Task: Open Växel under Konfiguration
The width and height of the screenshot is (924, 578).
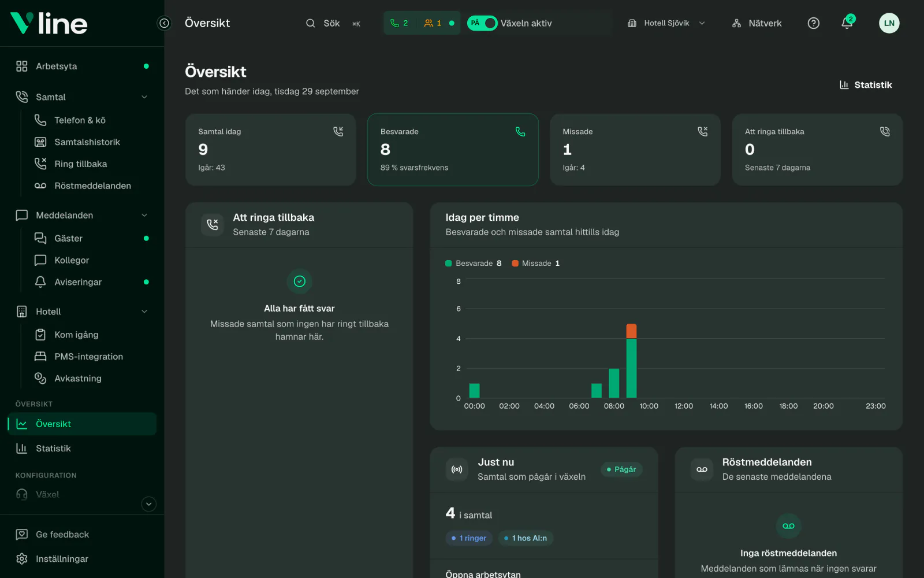Action: pyautogui.click(x=82, y=495)
